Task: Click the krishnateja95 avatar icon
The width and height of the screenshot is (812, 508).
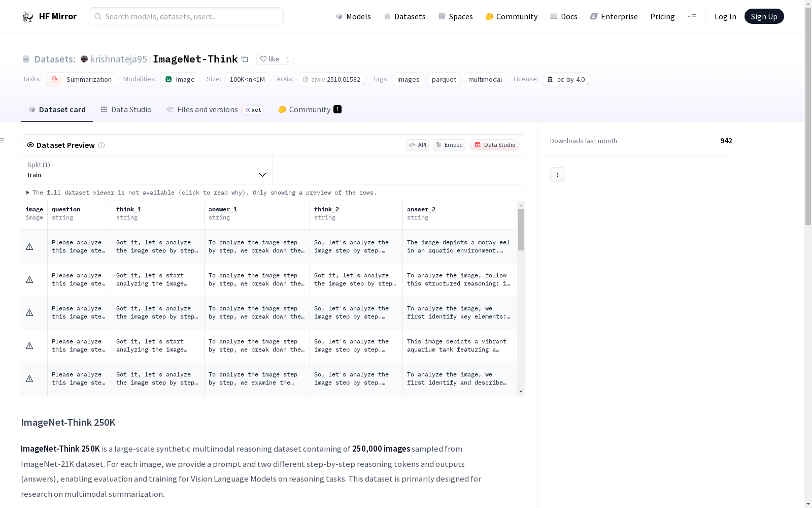Action: (x=84, y=59)
